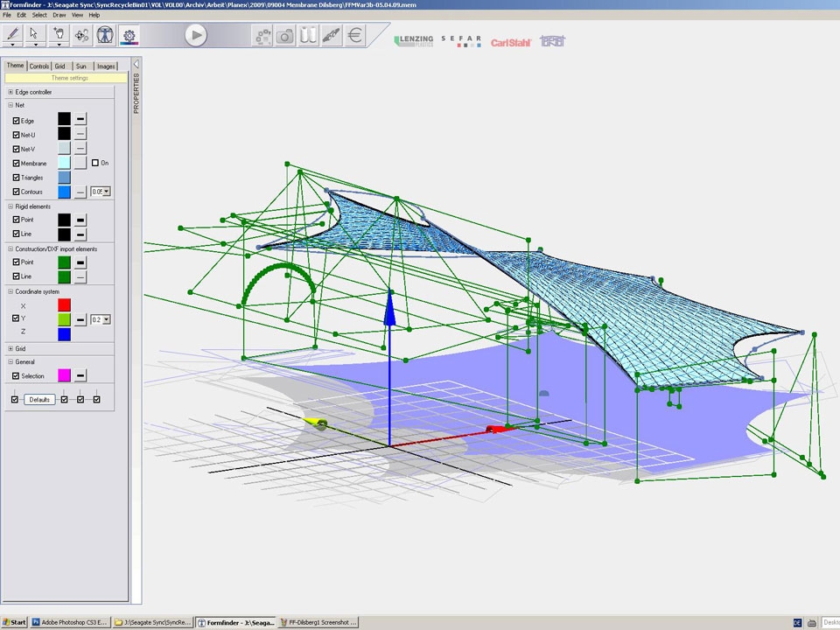Open the Contours 0.05 value dropdown
Image resolution: width=840 pixels, height=630 pixels.
pos(107,192)
